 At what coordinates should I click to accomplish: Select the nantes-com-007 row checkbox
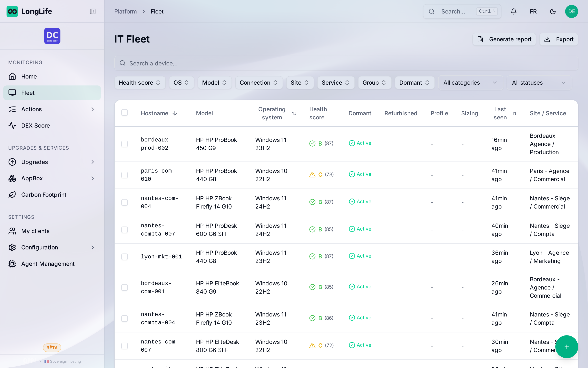[x=124, y=346]
